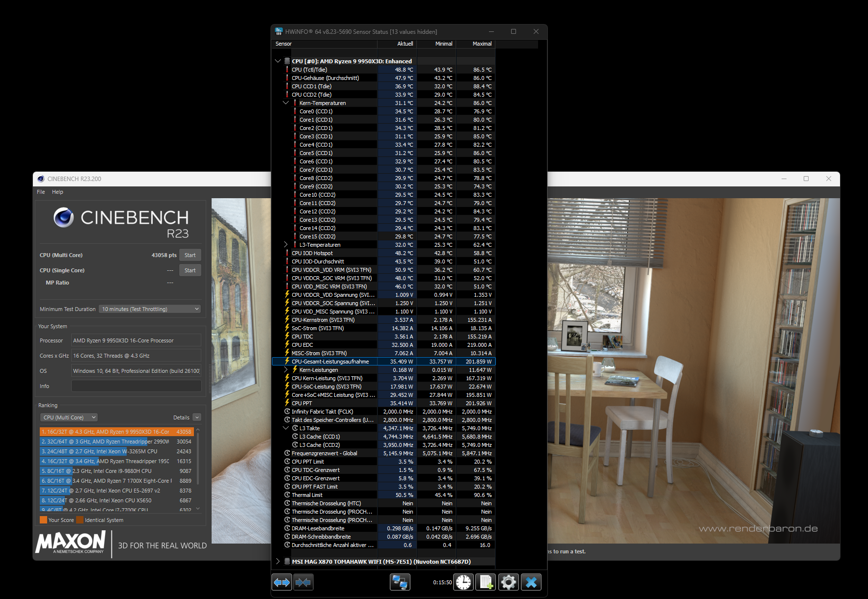The image size is (868, 599).
Task: Select ranking entry Intel Core i9-9880H
Action: pyautogui.click(x=116, y=471)
